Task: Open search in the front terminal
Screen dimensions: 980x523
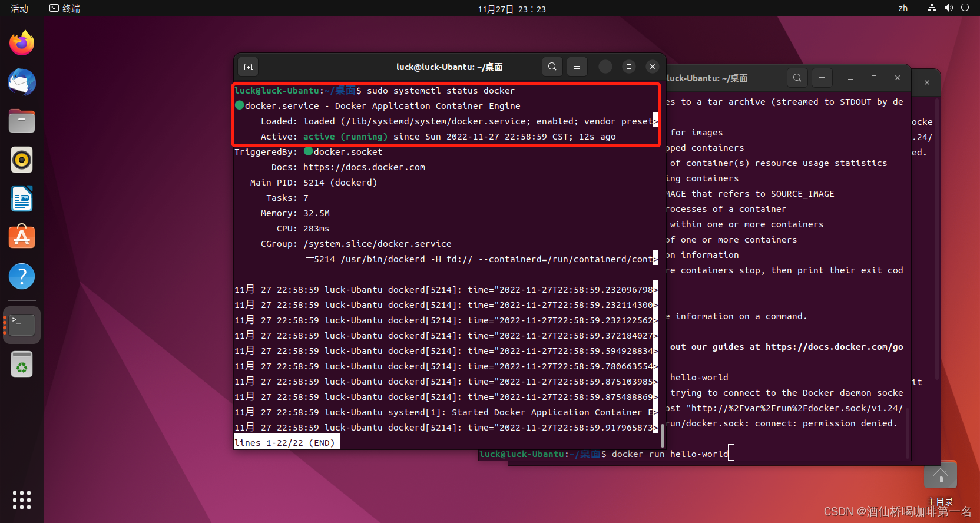Action: tap(552, 67)
